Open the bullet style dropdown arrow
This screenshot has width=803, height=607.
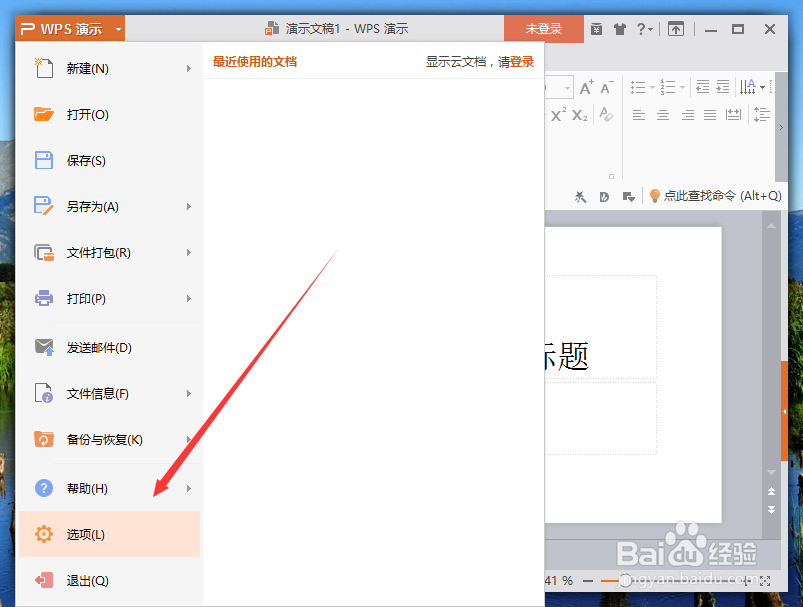click(x=652, y=86)
